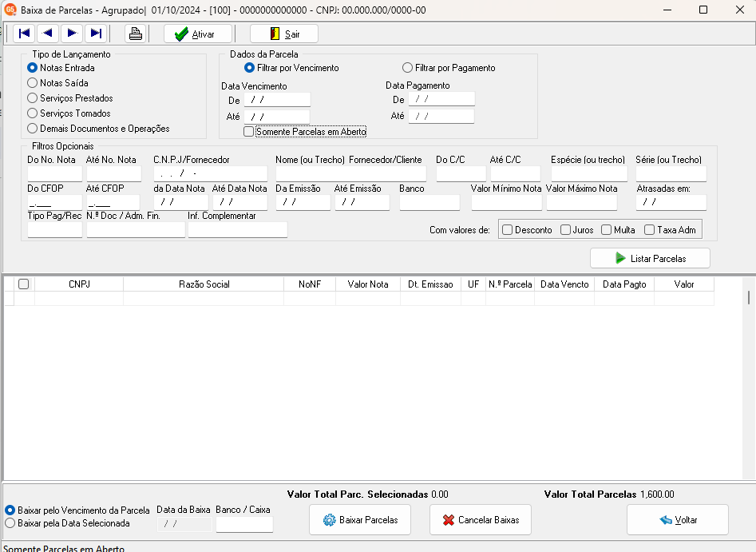Enable the Multa checkbox
Screen dimensions: 756x552
[607, 230]
